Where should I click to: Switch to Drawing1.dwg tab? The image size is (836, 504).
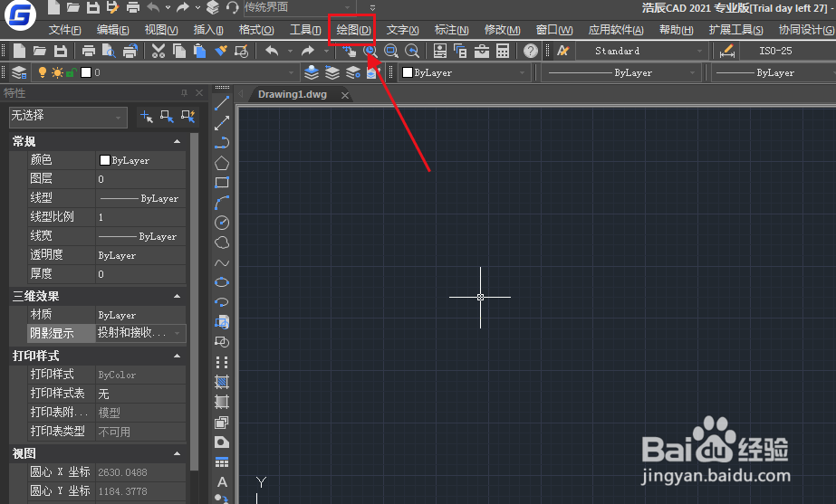tap(293, 95)
